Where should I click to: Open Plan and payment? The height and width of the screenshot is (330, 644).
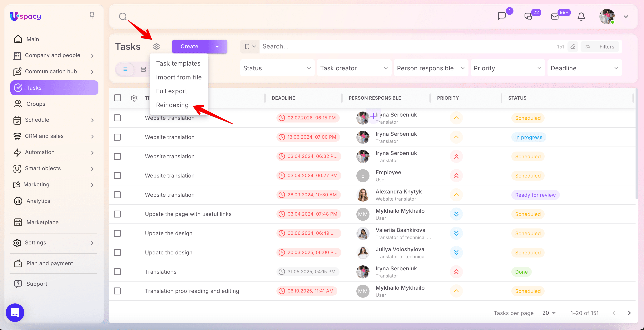(54, 263)
